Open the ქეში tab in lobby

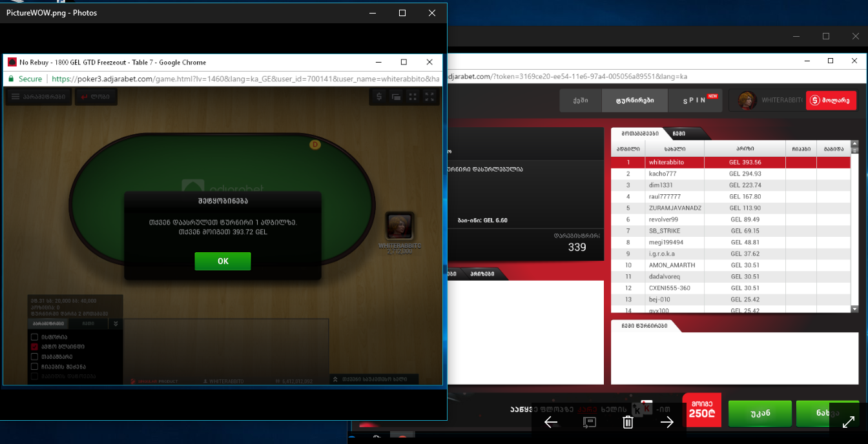coord(581,100)
